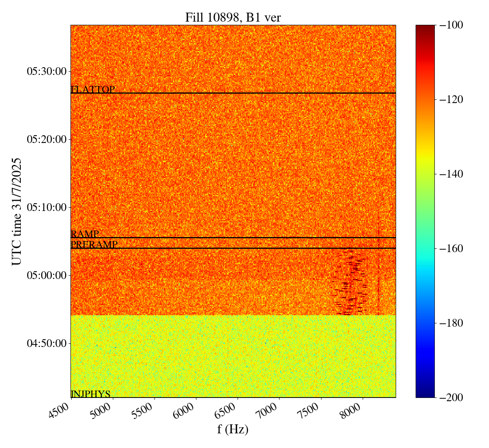Select the 05:20:00 time tick label
This screenshot has height=448, width=489.
(x=46, y=139)
